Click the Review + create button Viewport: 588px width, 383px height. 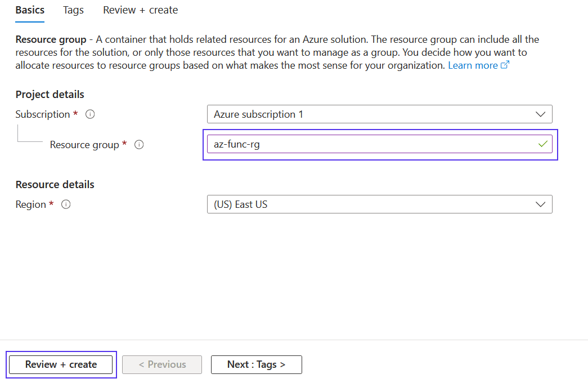point(61,364)
